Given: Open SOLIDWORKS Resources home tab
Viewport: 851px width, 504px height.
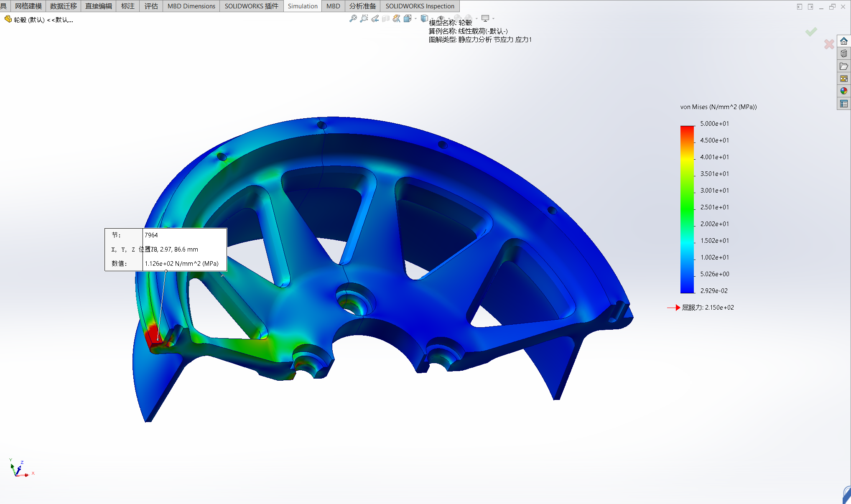Looking at the screenshot, I should point(844,41).
